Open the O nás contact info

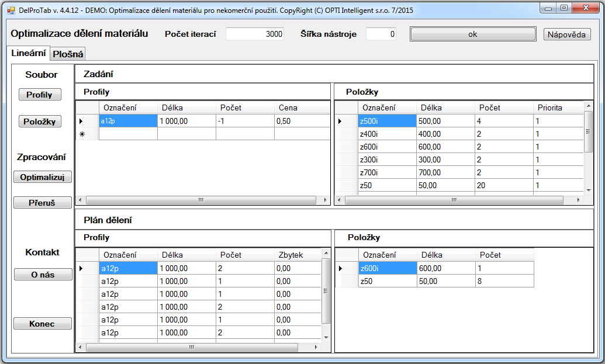42,275
